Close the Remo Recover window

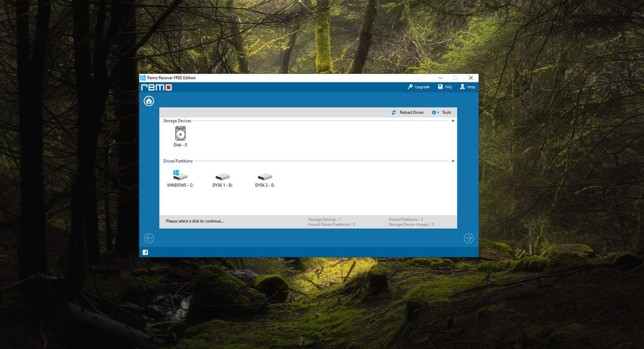point(471,78)
